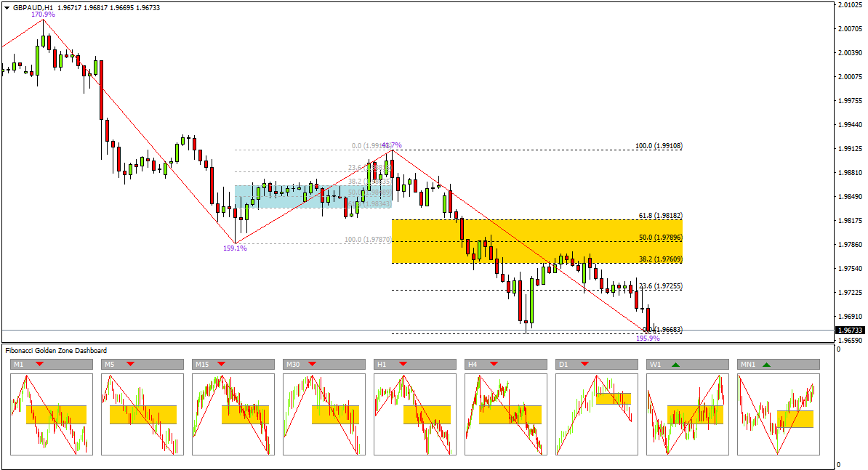Click the red down arrow next to H4
Image resolution: width=868 pixels, height=470 pixels.
[x=494, y=363]
